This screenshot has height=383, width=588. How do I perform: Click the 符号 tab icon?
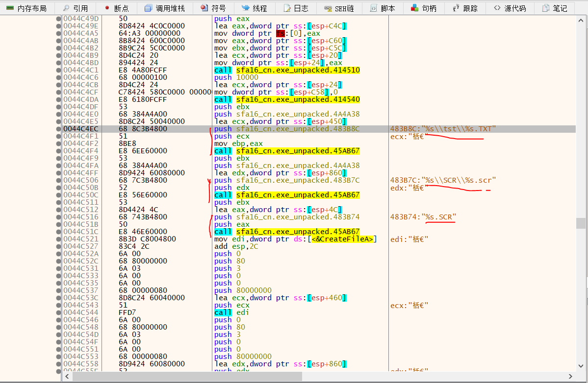click(x=204, y=8)
